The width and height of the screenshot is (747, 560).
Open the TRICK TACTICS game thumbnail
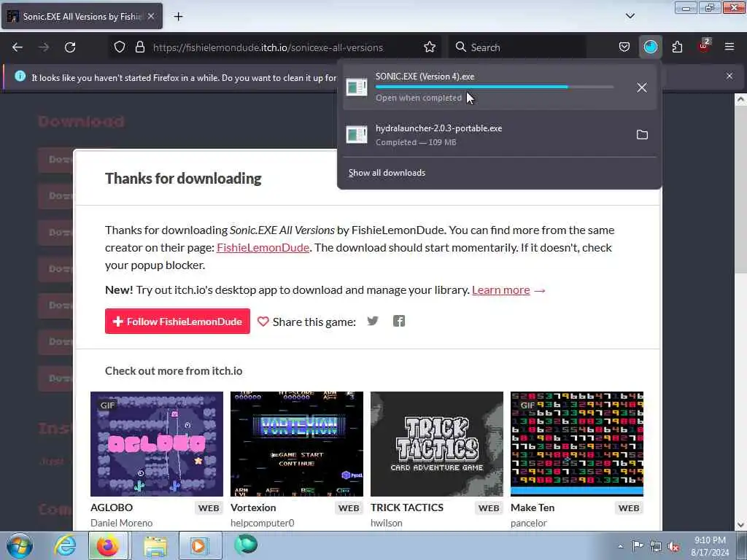pos(437,444)
